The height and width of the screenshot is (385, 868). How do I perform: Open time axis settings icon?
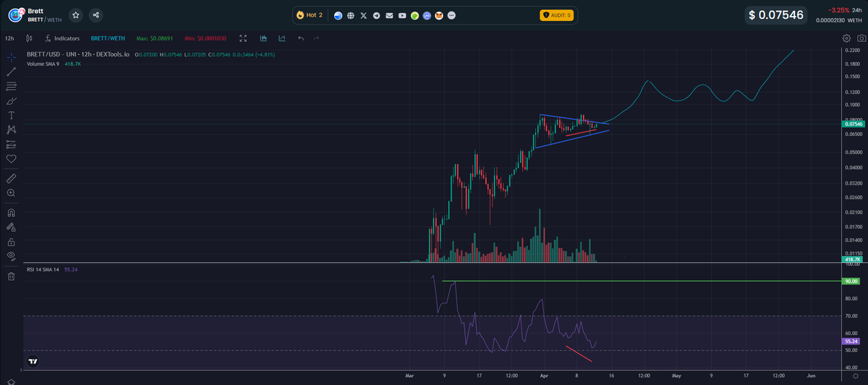click(855, 376)
